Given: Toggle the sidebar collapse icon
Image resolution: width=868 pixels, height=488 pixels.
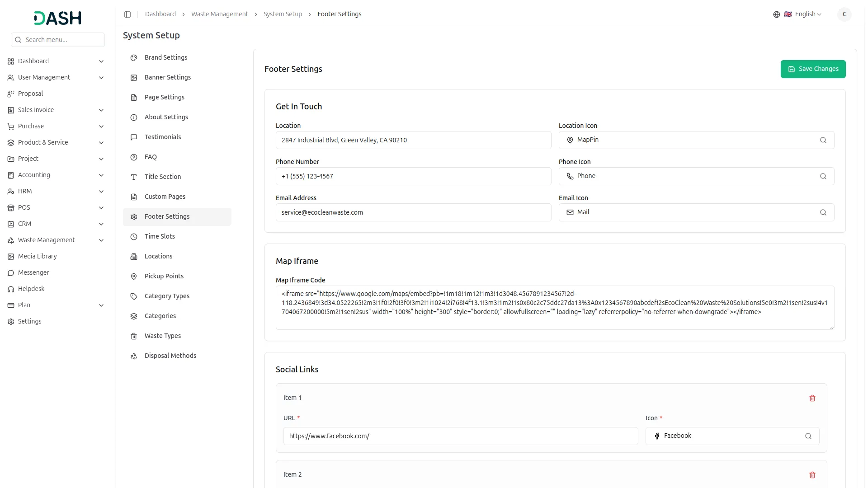Looking at the screenshot, I should [x=127, y=14].
